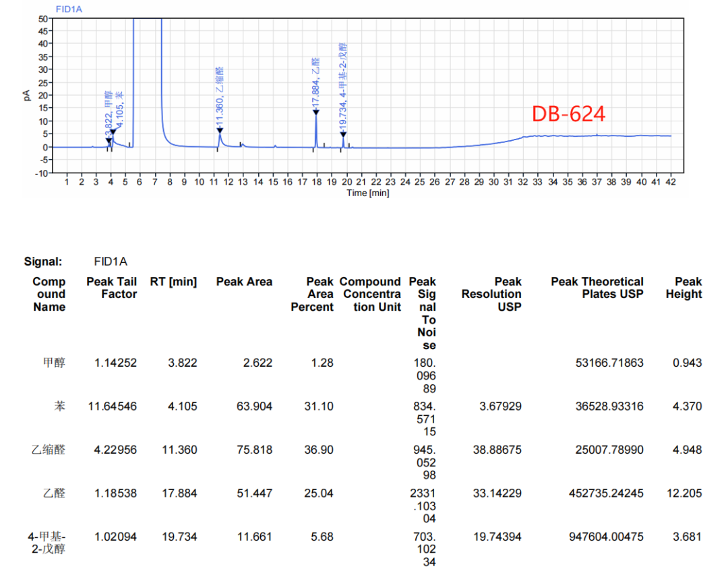
Task: Click the FID1A title above the chromatogram
Action: (x=69, y=8)
